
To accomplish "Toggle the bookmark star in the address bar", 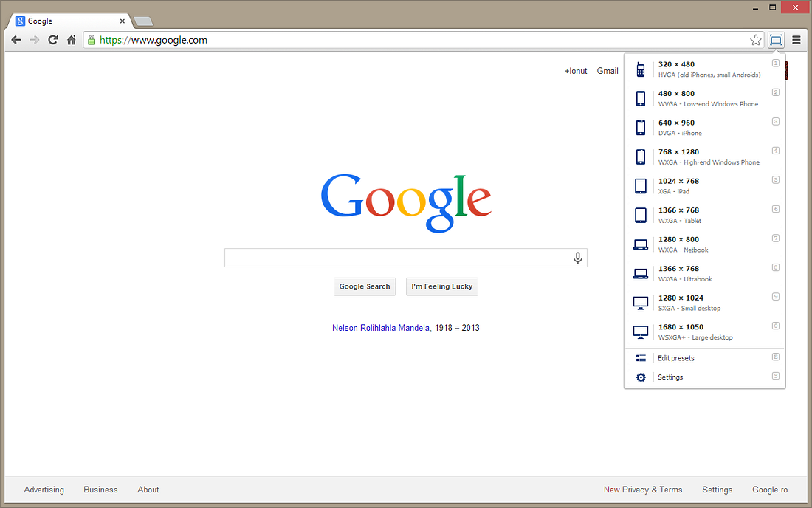I will coord(755,40).
